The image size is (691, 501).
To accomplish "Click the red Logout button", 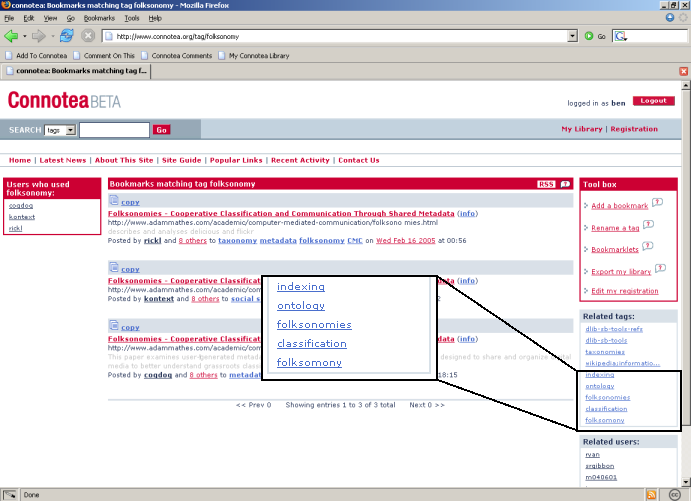I will click(654, 101).
